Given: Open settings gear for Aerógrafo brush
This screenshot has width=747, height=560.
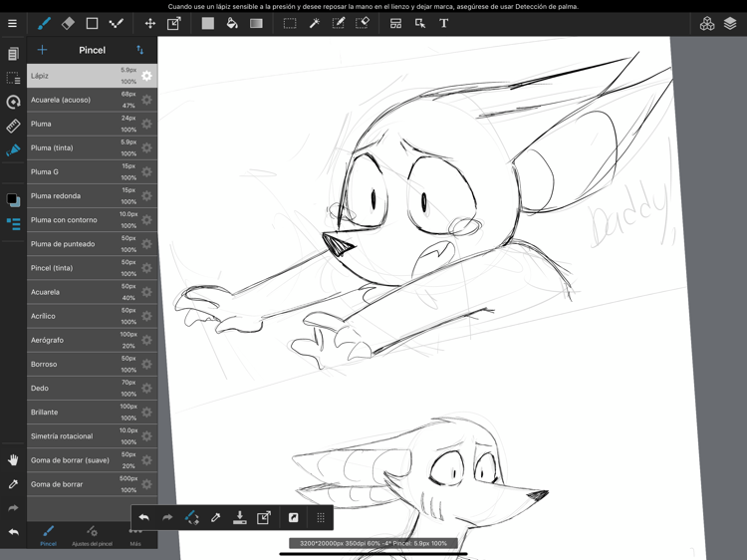Looking at the screenshot, I should (x=147, y=341).
